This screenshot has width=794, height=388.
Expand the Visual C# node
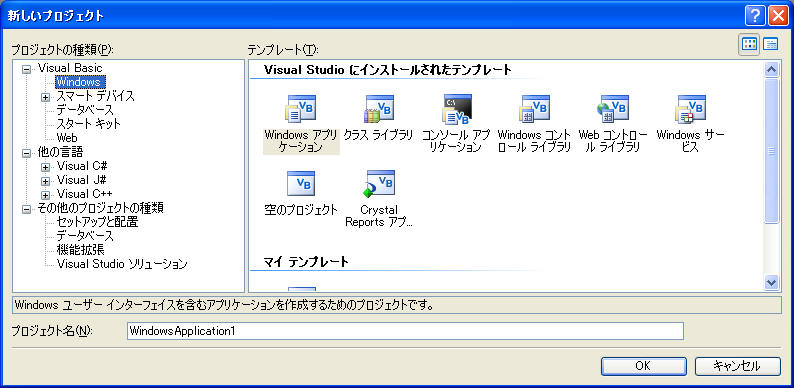tap(46, 167)
